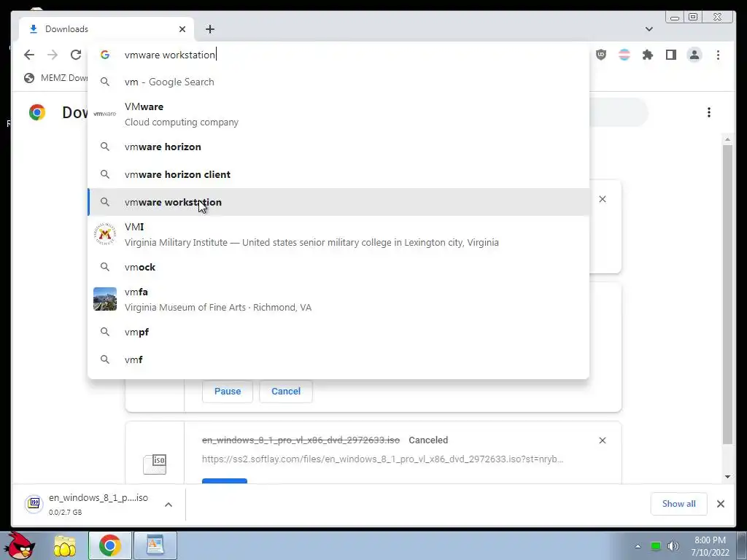Select the highlighted 'vmware workstation' suggestion
The image size is (747, 560).
pyautogui.click(x=338, y=202)
